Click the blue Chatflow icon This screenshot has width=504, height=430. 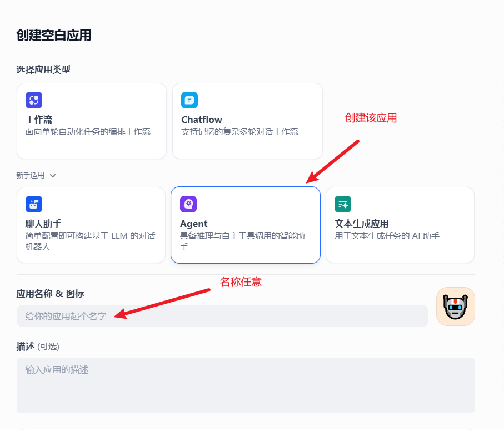189,100
